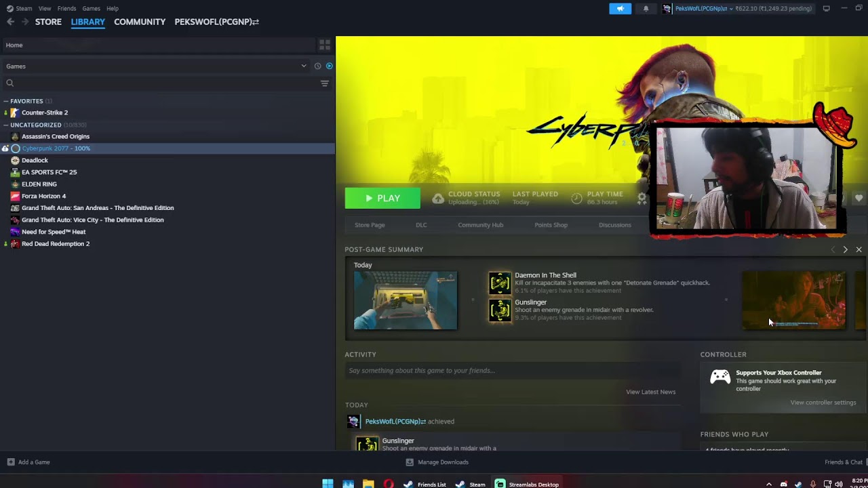Click View controller settings link
Viewport: 868px width, 488px height.
[823, 403]
